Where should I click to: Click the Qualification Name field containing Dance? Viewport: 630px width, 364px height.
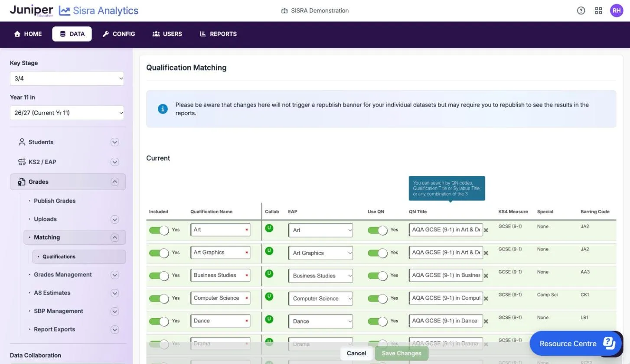pyautogui.click(x=220, y=321)
